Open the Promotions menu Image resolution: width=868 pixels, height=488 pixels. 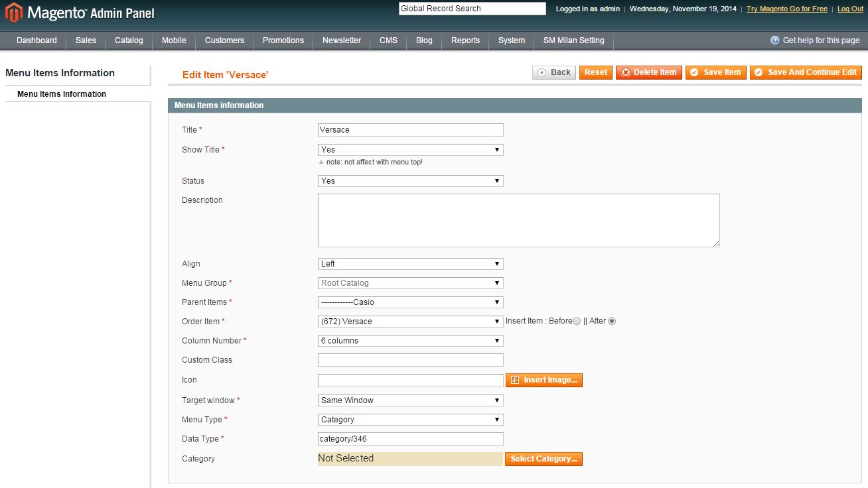[283, 40]
